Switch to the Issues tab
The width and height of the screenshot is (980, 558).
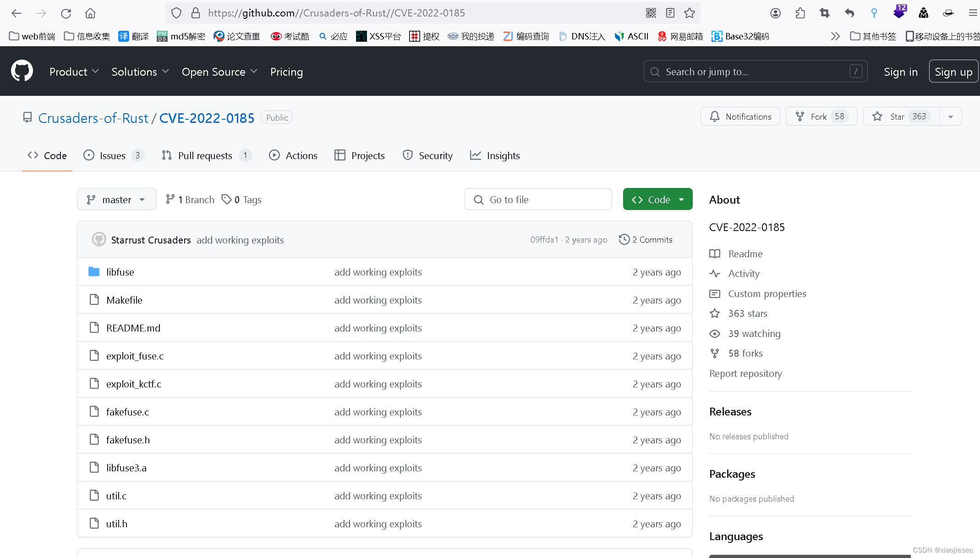click(113, 155)
